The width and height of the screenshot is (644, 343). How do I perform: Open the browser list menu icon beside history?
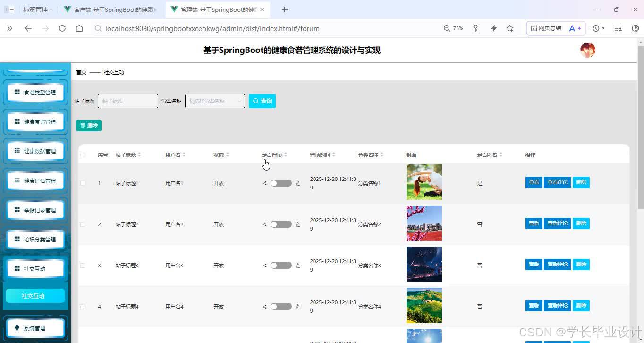point(618,28)
